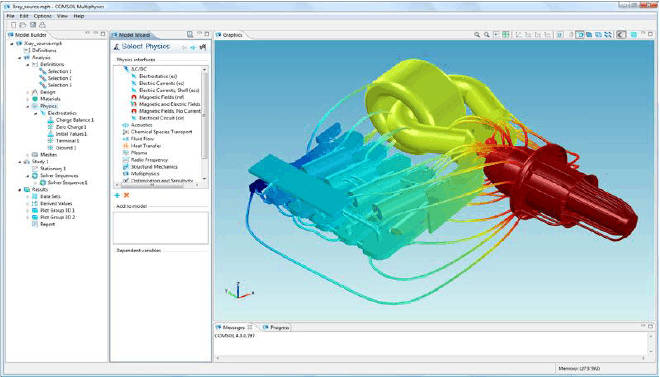Expand the Meshes node in Model Builder
This screenshot has width=660, height=377.
pyautogui.click(x=28, y=155)
